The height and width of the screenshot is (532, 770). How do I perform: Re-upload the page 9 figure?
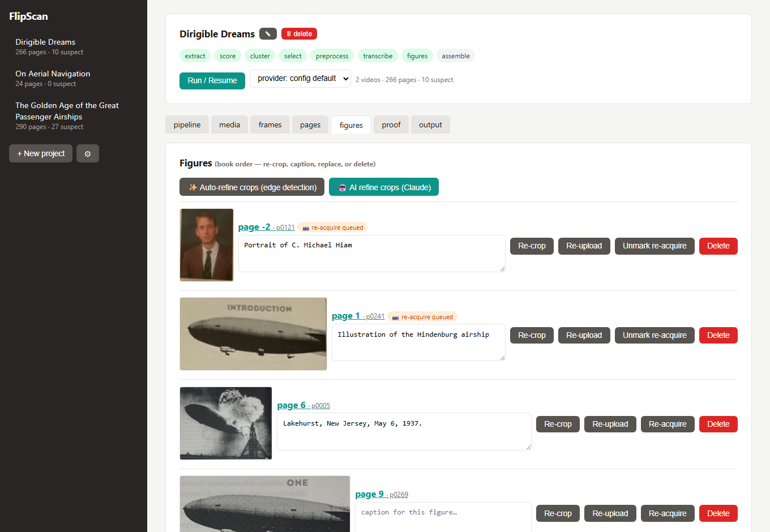click(x=610, y=513)
